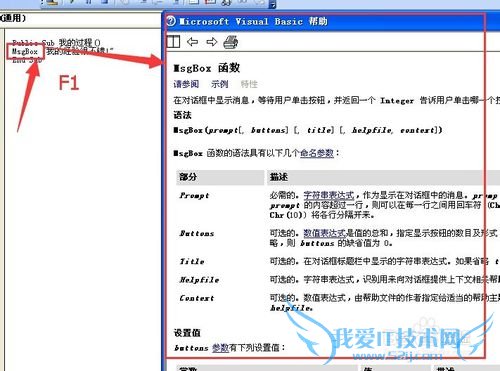
Task: Click the Title parameter name
Action: (192, 261)
